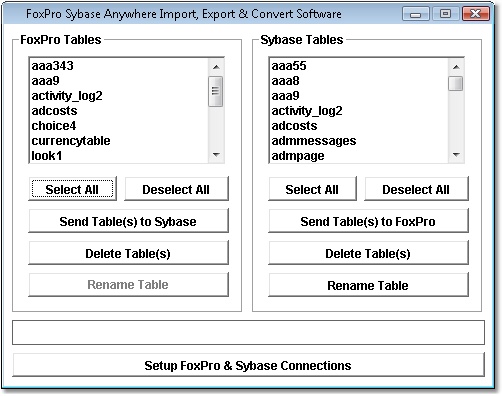
Task: Click Select All under Sybase Tables
Action: (312, 189)
